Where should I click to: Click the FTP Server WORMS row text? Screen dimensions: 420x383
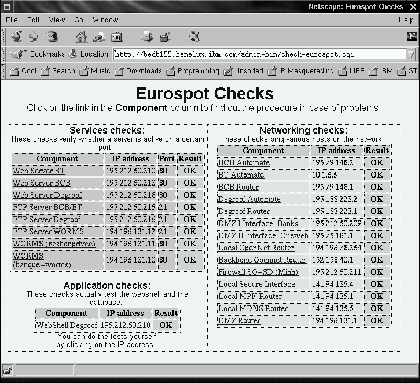pyautogui.click(x=48, y=231)
